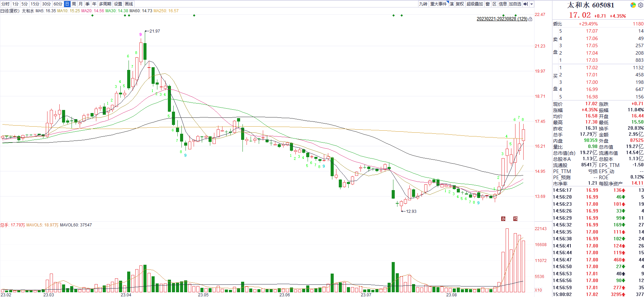Screen dimensions: 644x297
Task: Click buy level 1 price 17.02
Action: [592, 68]
